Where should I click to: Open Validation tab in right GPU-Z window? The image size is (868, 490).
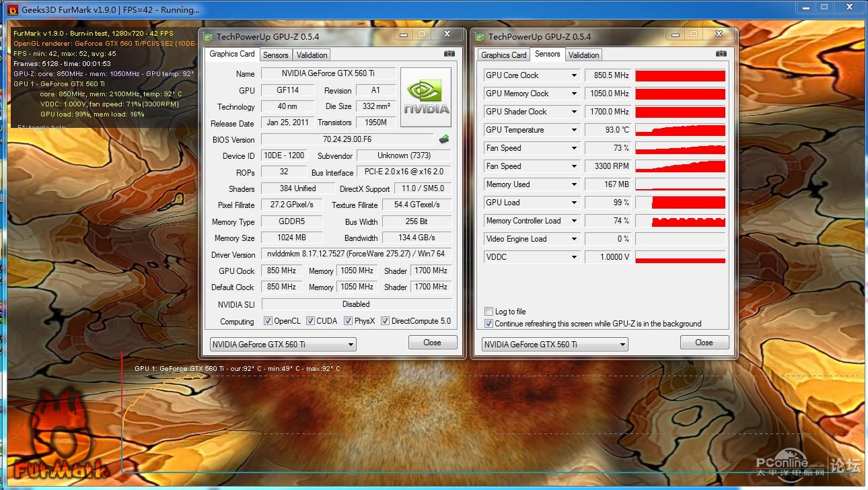tap(583, 55)
